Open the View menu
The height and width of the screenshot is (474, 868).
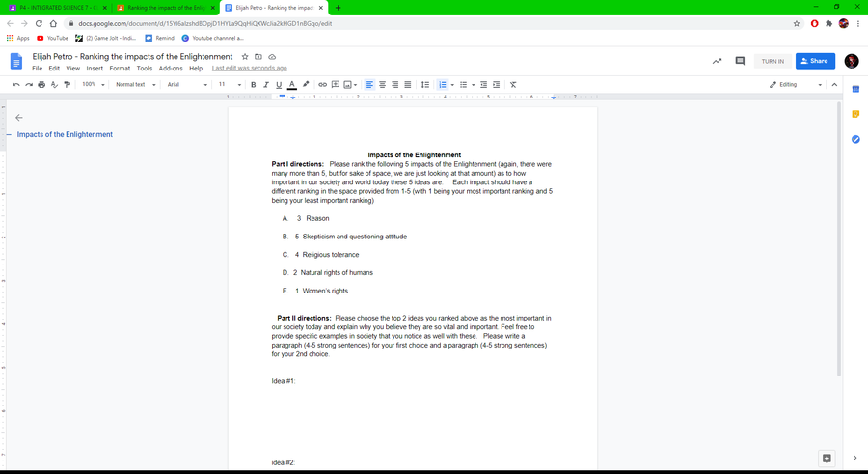(73, 69)
